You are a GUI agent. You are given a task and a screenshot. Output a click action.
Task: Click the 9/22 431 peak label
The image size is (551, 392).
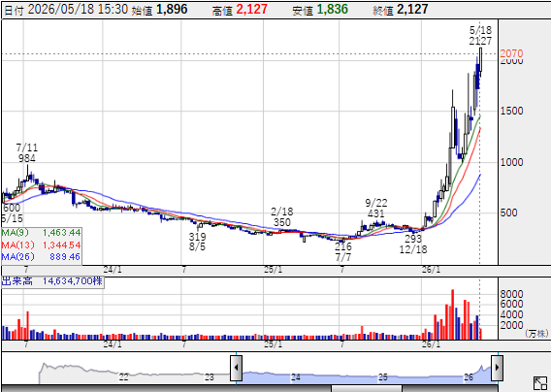coord(376,209)
